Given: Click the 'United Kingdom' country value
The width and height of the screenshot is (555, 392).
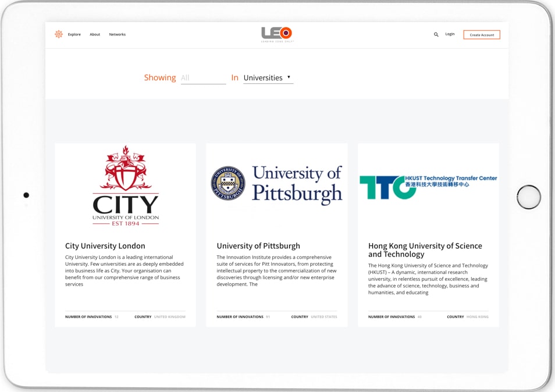Looking at the screenshot, I should coord(169,316).
